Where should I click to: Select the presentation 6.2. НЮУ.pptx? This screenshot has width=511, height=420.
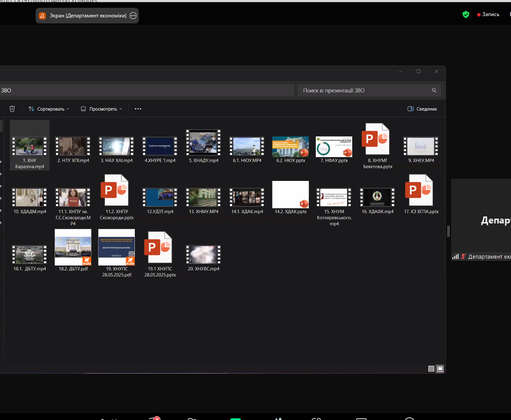click(x=290, y=149)
